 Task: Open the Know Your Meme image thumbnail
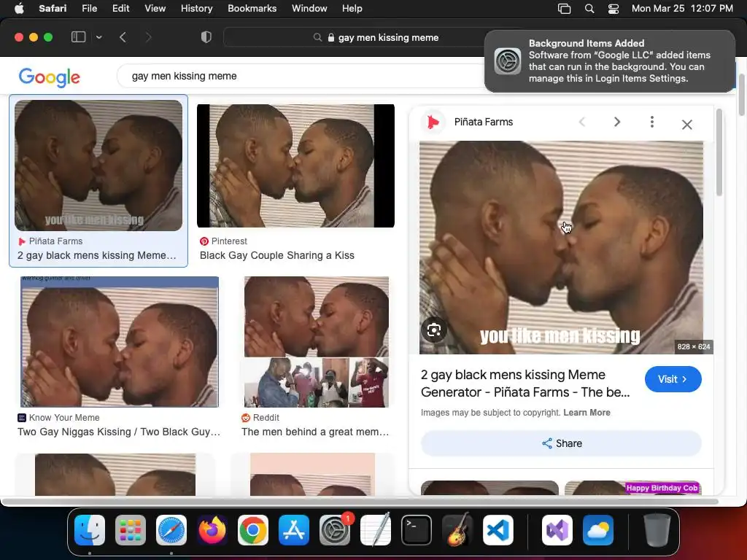click(120, 342)
